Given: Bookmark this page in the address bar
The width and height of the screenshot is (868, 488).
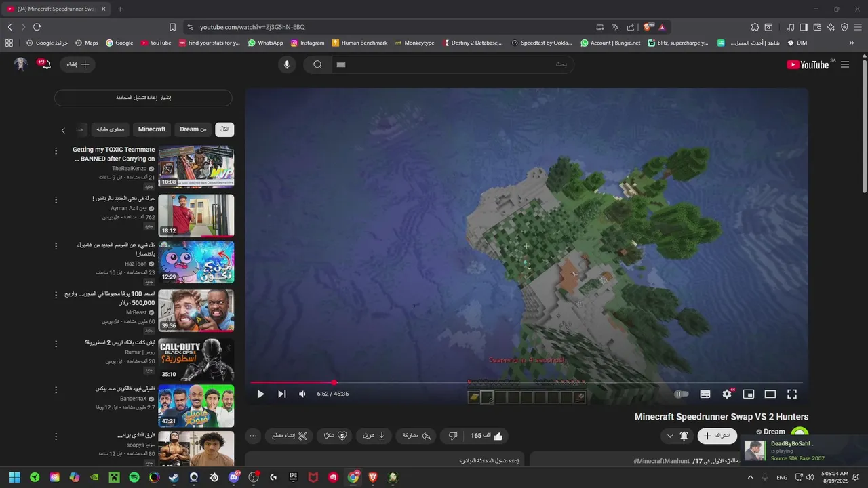Looking at the screenshot, I should [172, 27].
